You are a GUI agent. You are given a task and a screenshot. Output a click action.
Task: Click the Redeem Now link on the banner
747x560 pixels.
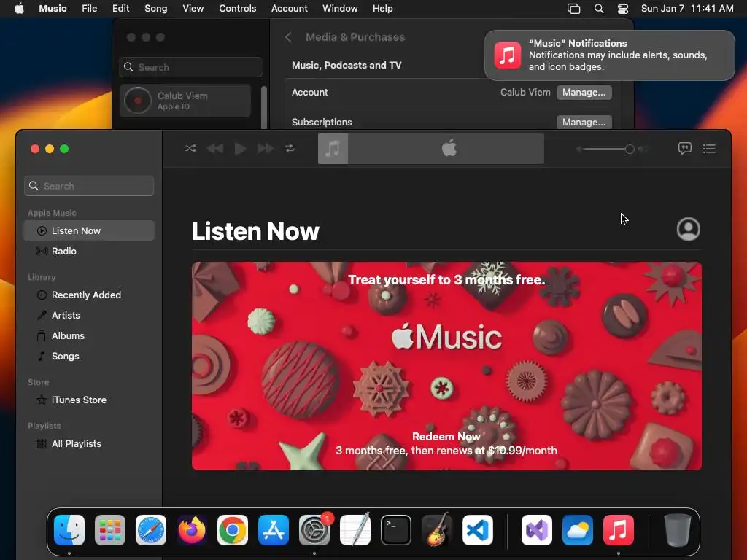[x=446, y=436]
